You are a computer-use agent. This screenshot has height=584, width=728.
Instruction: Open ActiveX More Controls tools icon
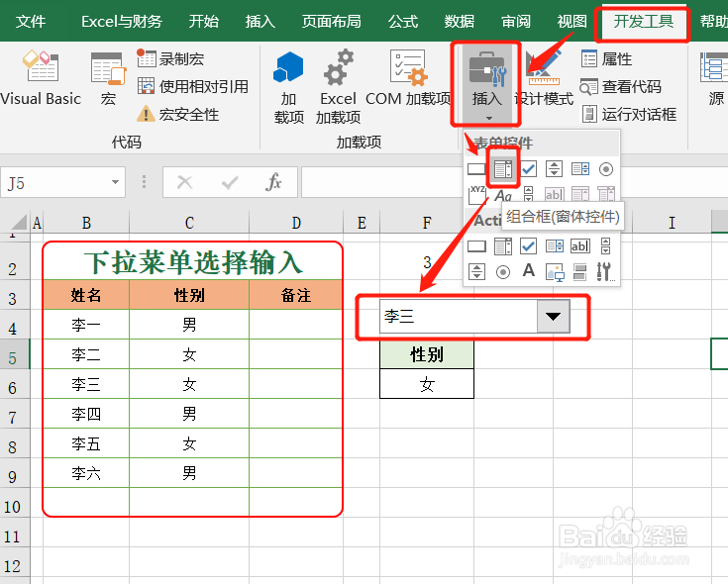click(x=605, y=272)
